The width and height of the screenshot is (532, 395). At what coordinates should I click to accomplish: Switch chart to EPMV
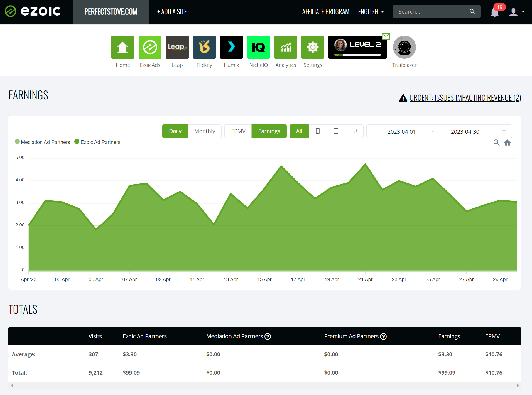point(238,131)
